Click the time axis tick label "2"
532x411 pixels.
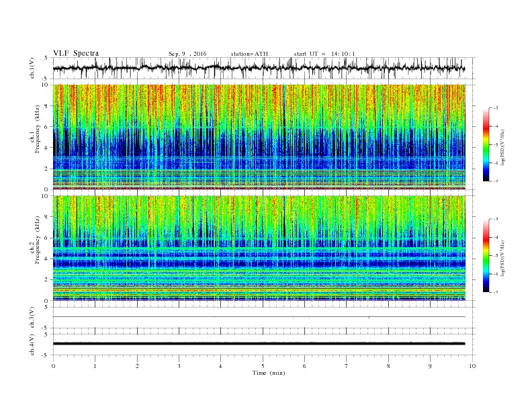click(137, 366)
